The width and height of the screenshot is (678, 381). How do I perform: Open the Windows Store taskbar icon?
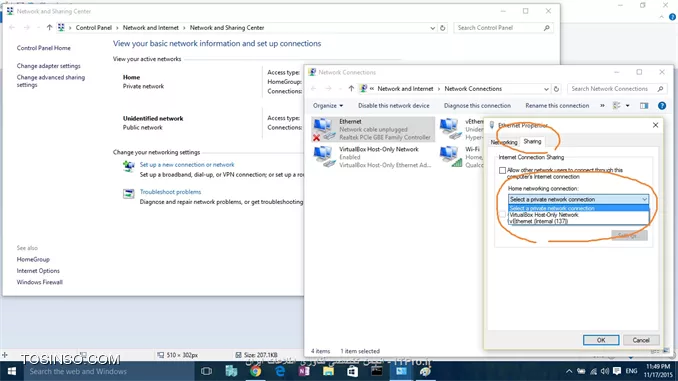(x=352, y=371)
